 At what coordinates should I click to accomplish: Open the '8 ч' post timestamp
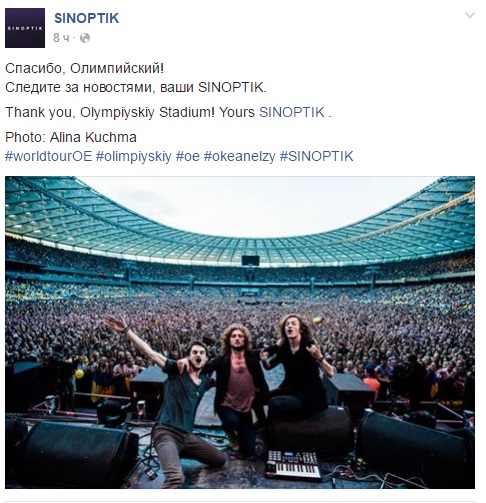pyautogui.click(x=61, y=38)
